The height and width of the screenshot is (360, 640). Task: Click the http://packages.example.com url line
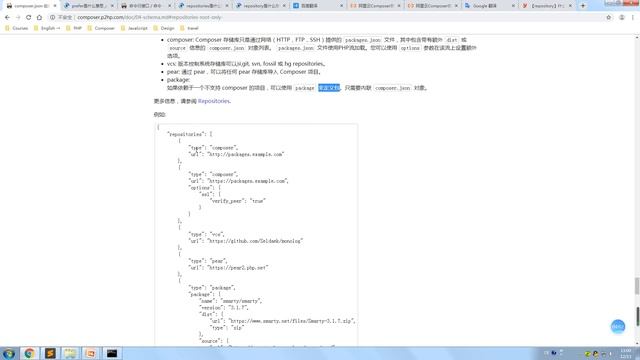[236, 154]
